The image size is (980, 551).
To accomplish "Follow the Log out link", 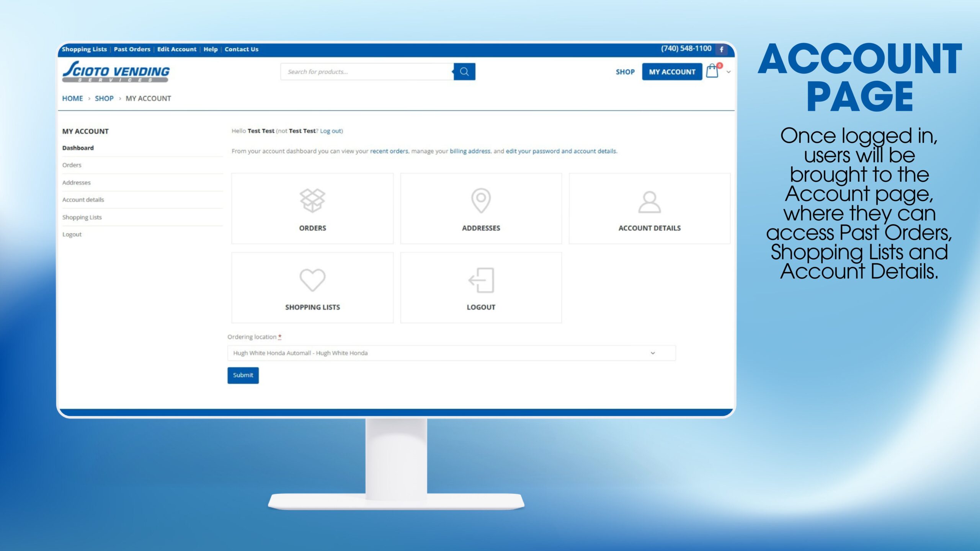I will click(x=331, y=131).
